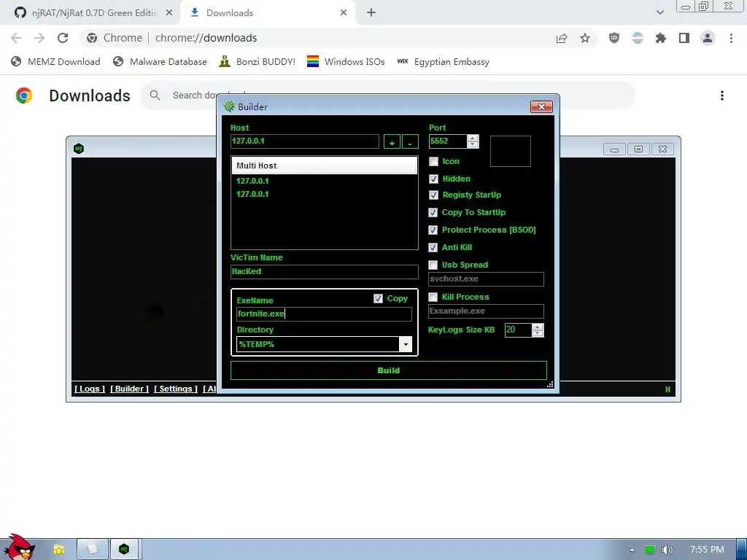747x560 pixels.
Task: Toggle the Copy To StartUp checkbox
Action: [x=433, y=213]
